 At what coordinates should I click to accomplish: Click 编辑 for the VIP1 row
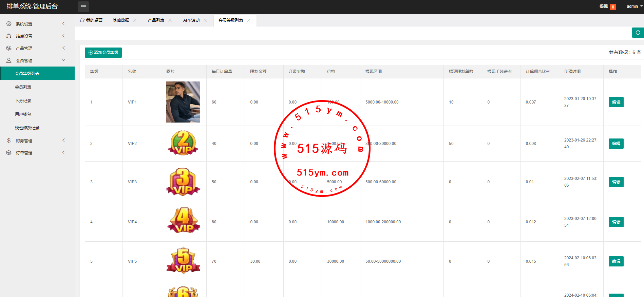(x=616, y=102)
